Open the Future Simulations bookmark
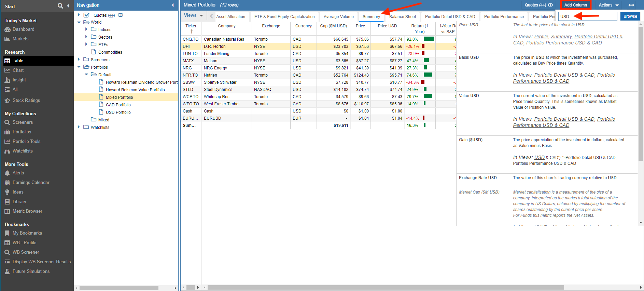This screenshot has width=644, height=291. pyautogui.click(x=31, y=272)
